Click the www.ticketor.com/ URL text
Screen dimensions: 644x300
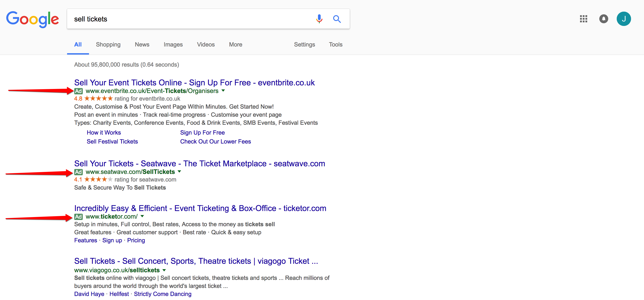(x=112, y=216)
